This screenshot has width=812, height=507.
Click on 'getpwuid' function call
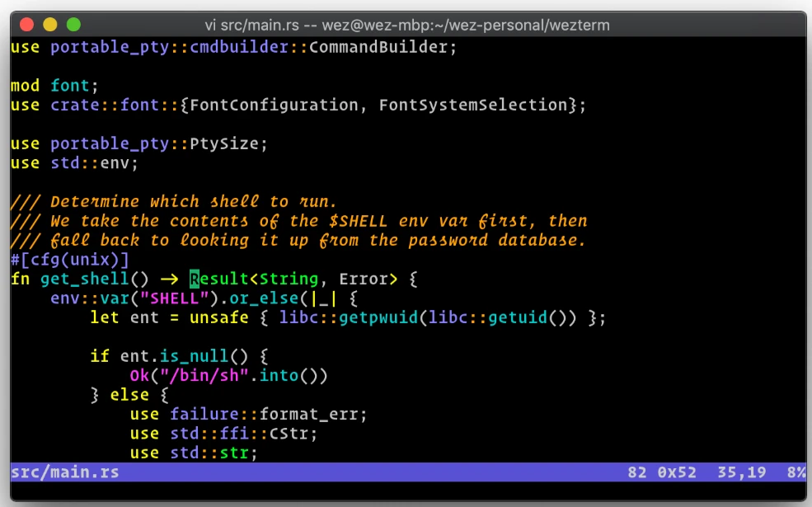378,317
